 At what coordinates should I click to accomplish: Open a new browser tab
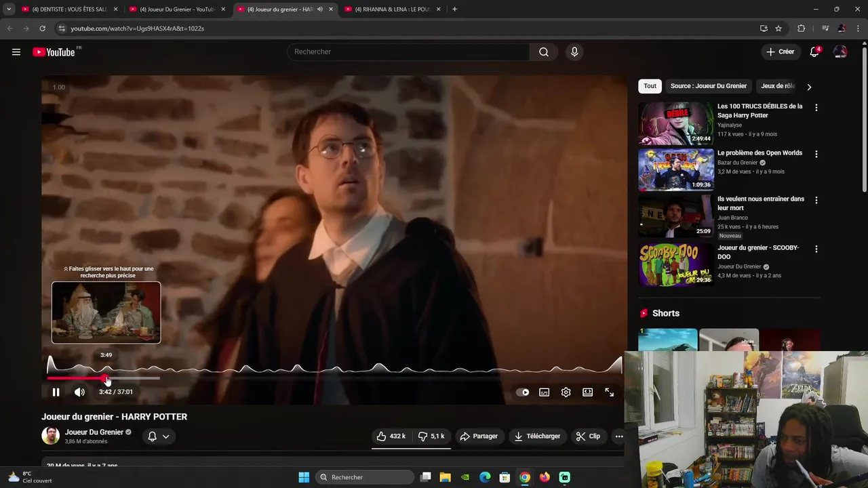pos(454,9)
